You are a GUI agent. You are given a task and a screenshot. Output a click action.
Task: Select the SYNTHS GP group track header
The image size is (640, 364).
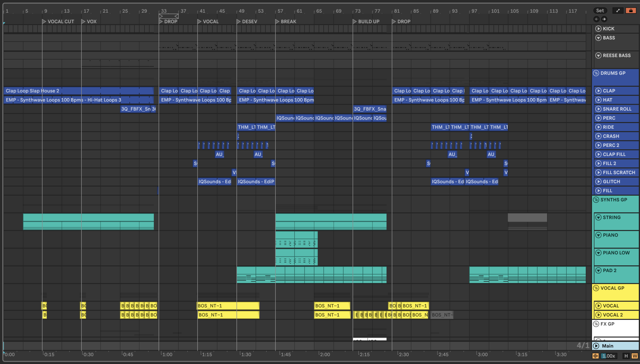coord(613,200)
